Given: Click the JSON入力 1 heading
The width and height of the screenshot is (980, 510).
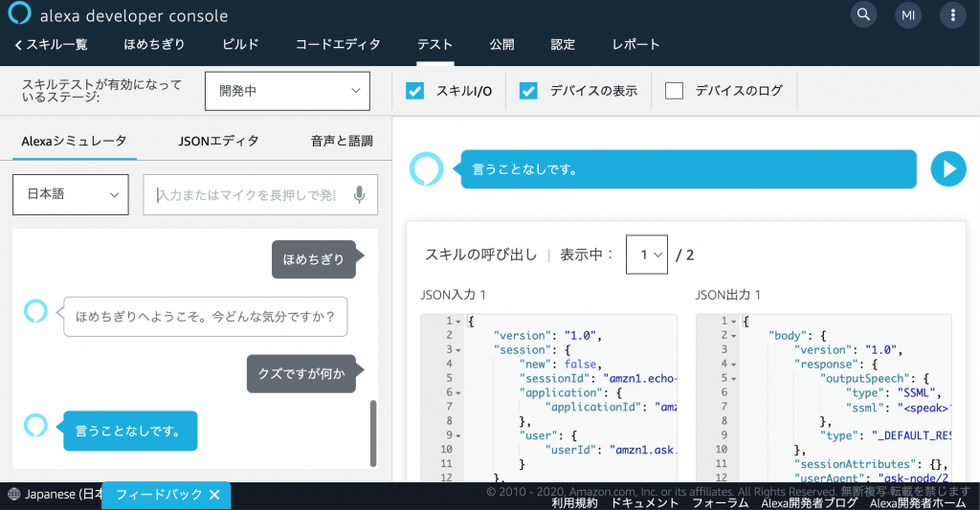Looking at the screenshot, I should (x=453, y=295).
